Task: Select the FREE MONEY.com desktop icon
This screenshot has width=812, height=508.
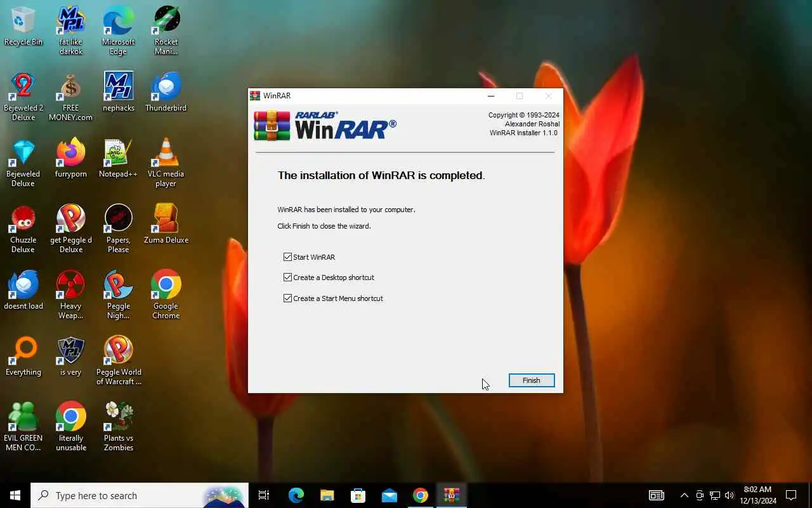Action: [71, 97]
